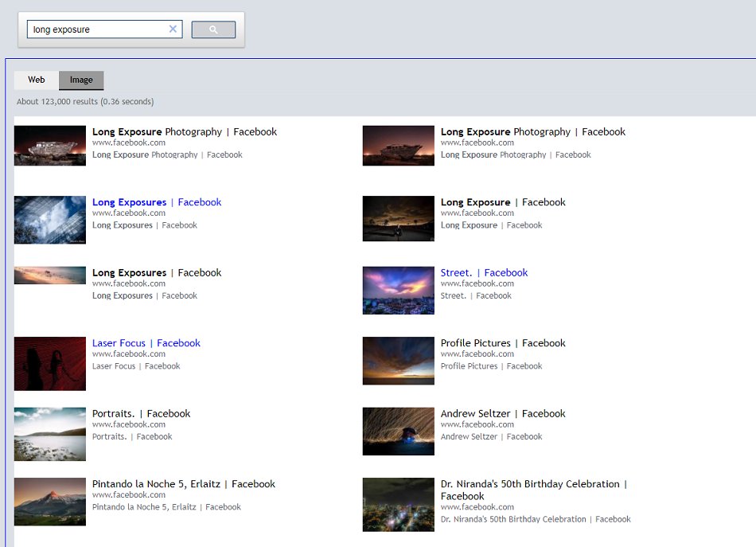This screenshot has height=547, width=756.
Task: Open left 'Long Exposure Photography | Facebook' title
Action: pyautogui.click(x=185, y=131)
